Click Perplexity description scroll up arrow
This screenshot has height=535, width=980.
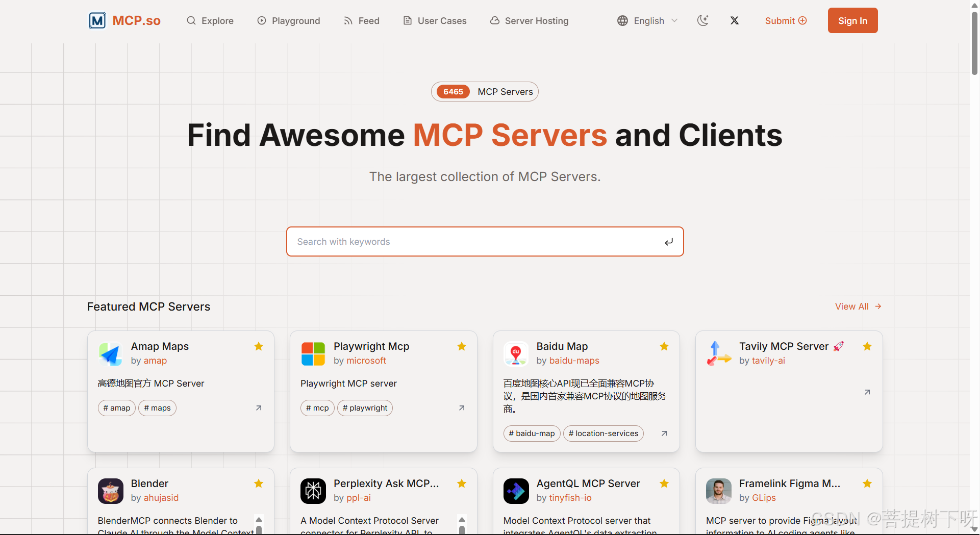click(462, 520)
